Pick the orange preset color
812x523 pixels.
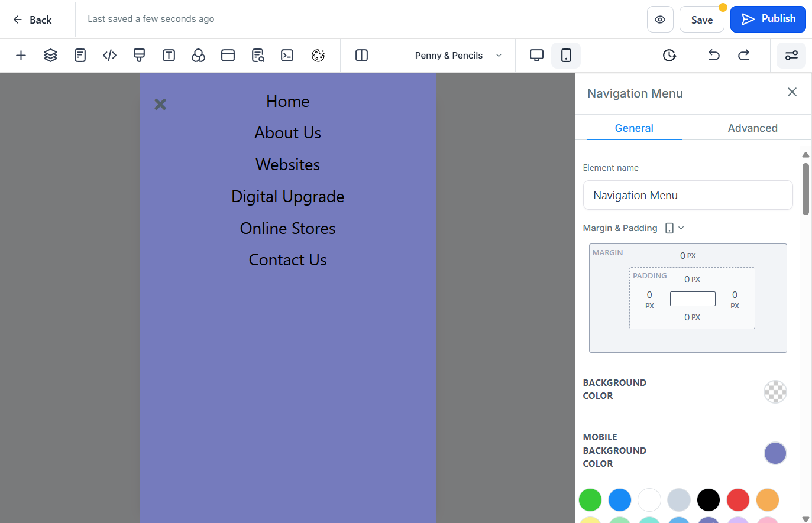point(767,500)
